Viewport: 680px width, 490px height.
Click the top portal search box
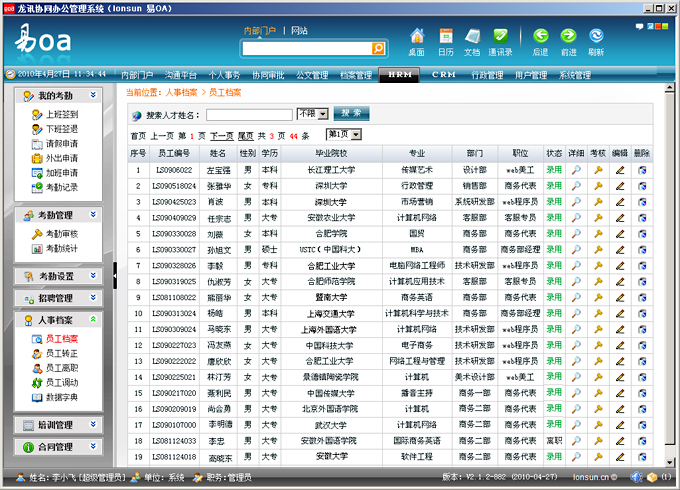[307, 49]
